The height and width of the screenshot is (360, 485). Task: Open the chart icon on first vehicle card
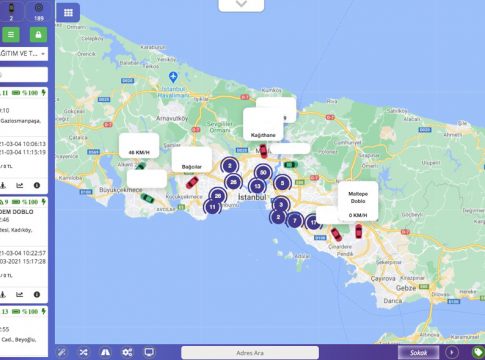click(x=20, y=185)
